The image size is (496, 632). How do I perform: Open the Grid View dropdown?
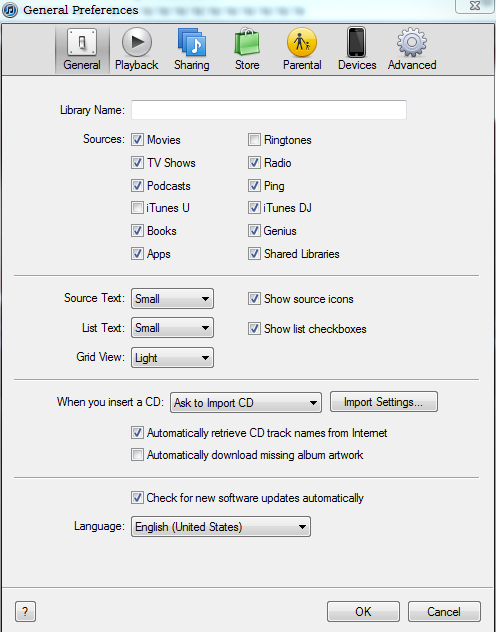click(172, 358)
